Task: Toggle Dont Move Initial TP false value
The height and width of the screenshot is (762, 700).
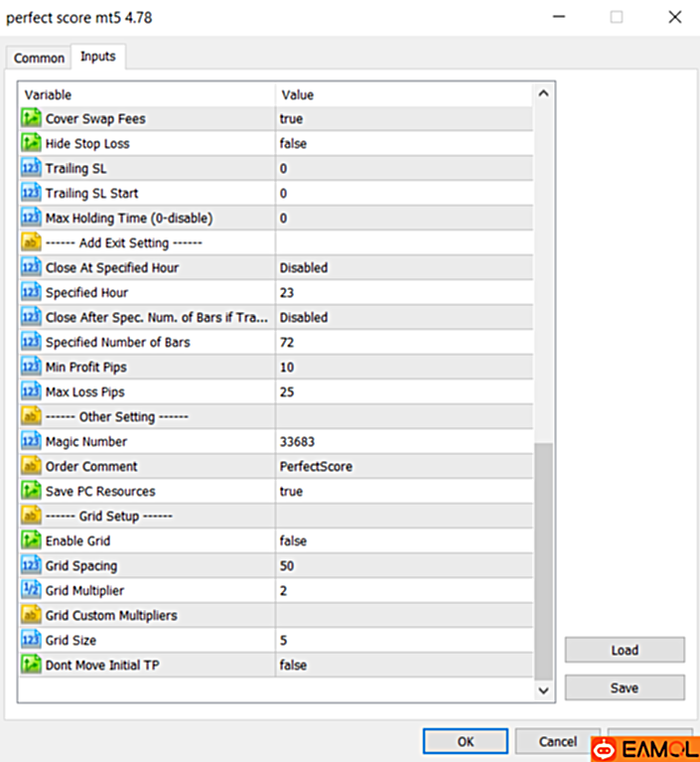Action: 404,665
